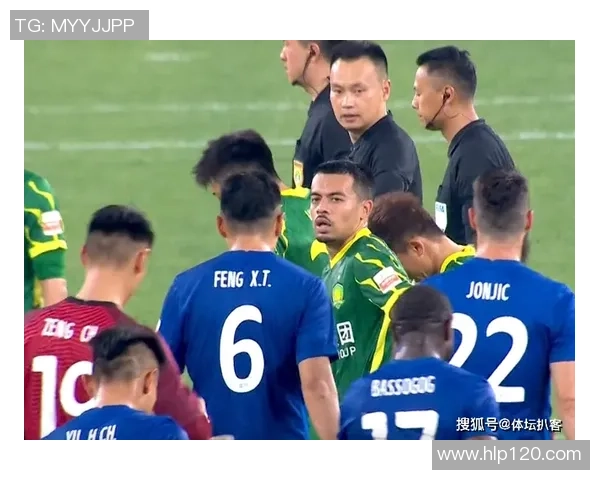Click the YU H.CH. jersey name
This screenshot has height=480, width=600.
91,433
